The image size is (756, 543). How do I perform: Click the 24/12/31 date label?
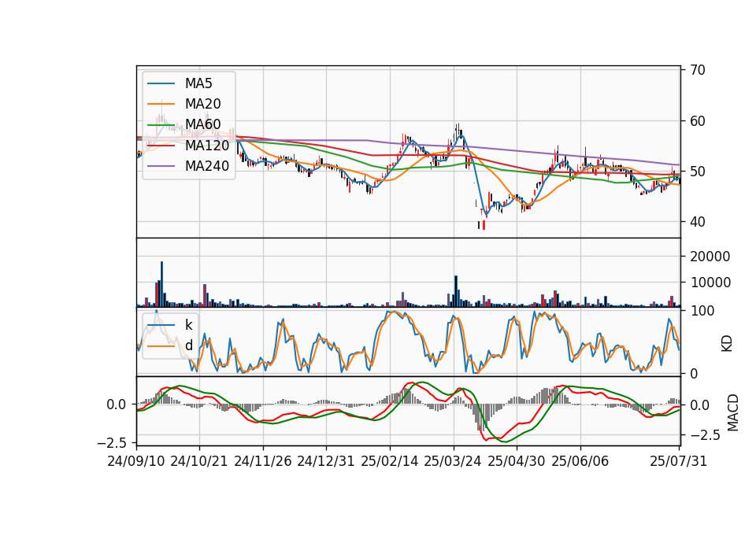[x=326, y=461]
